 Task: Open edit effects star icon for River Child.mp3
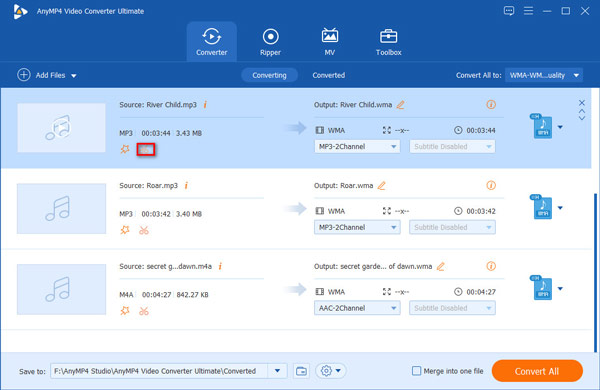pyautogui.click(x=125, y=149)
